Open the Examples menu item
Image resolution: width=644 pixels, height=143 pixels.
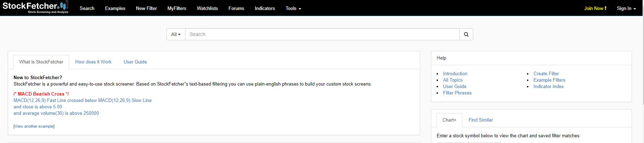115,8
